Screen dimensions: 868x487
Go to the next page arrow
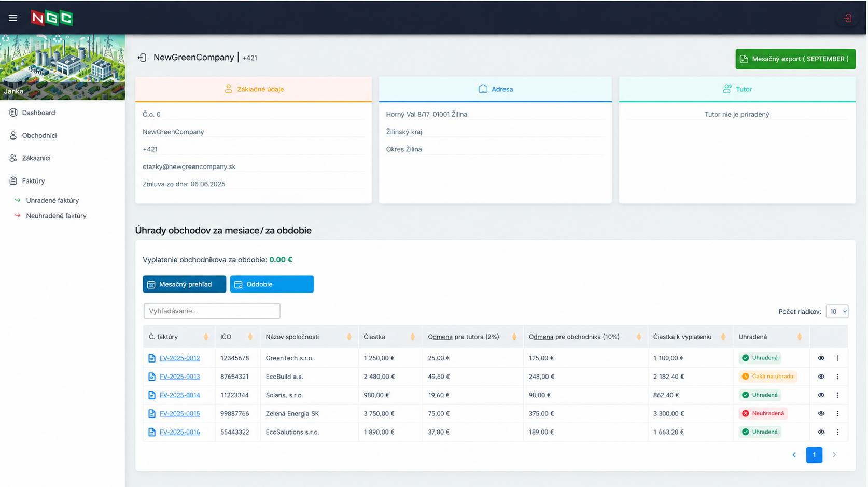(x=834, y=455)
